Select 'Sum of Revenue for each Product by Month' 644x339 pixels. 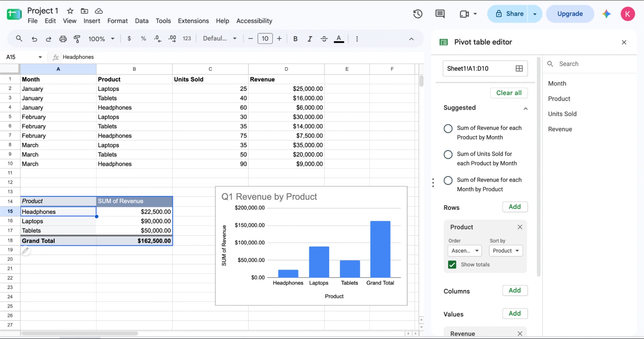click(x=448, y=129)
